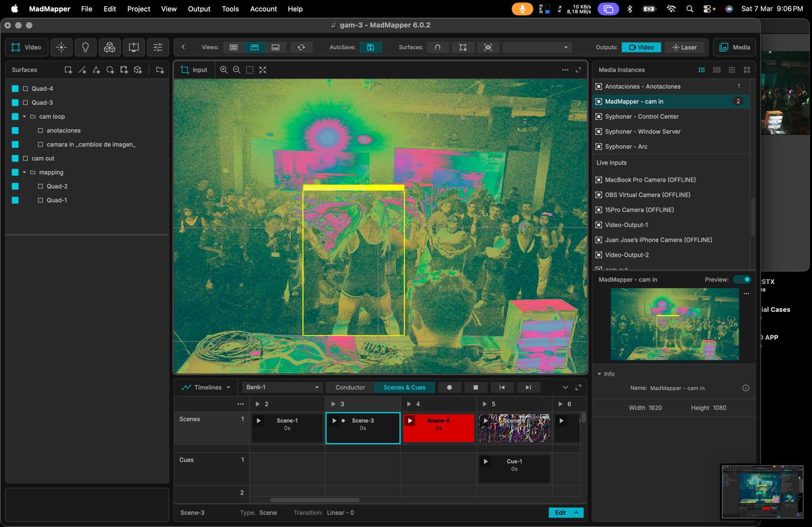Add a new quad surface
This screenshot has height=527, width=812.
(68, 70)
